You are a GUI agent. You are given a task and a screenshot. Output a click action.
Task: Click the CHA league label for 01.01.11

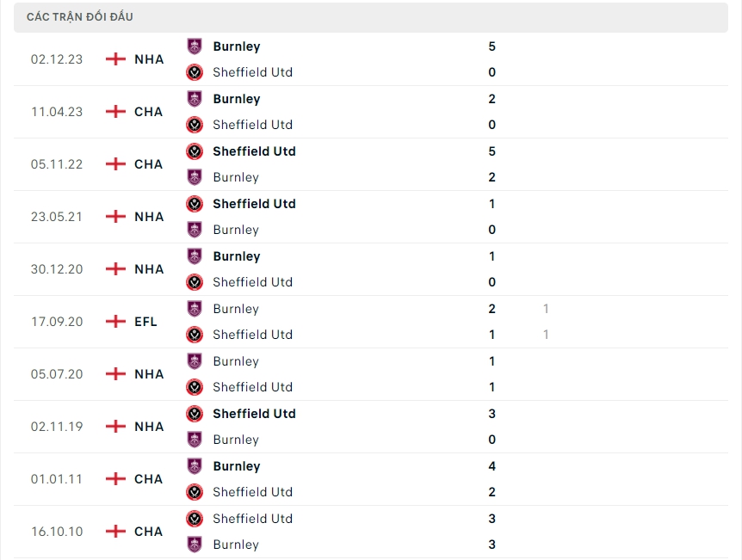(x=148, y=479)
